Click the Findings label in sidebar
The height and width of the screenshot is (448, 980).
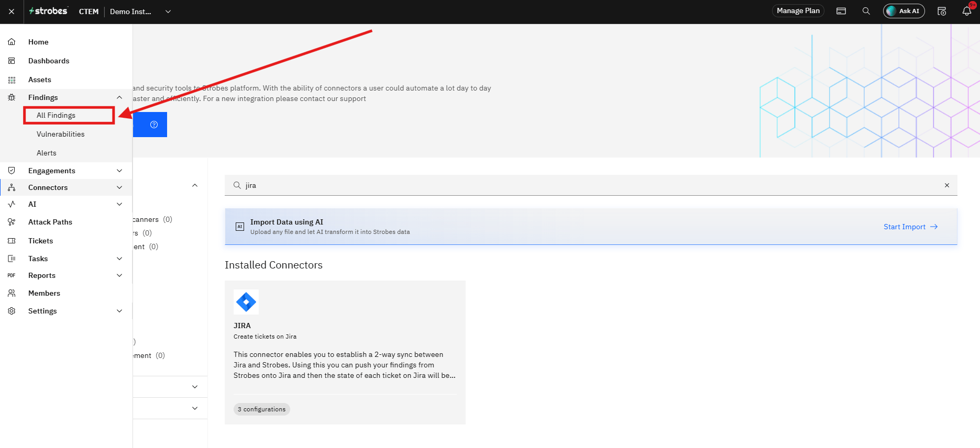pyautogui.click(x=43, y=97)
